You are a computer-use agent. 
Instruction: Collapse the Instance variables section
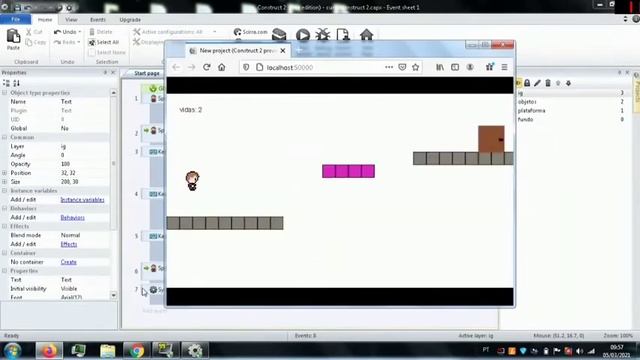click(4, 191)
